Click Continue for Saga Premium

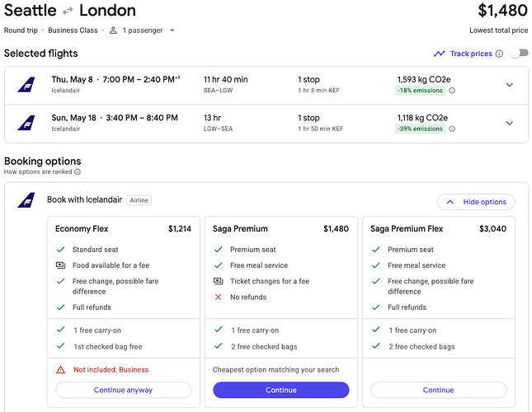tap(280, 390)
